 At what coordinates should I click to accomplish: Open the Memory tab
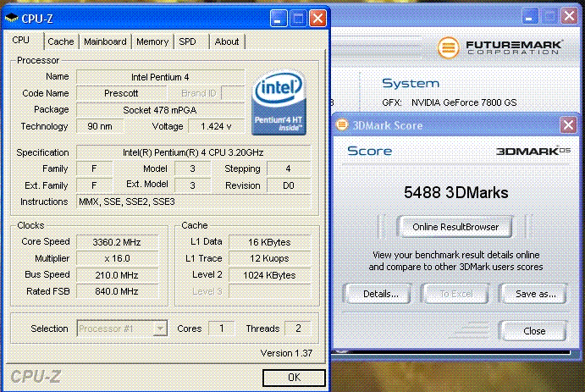pos(152,41)
